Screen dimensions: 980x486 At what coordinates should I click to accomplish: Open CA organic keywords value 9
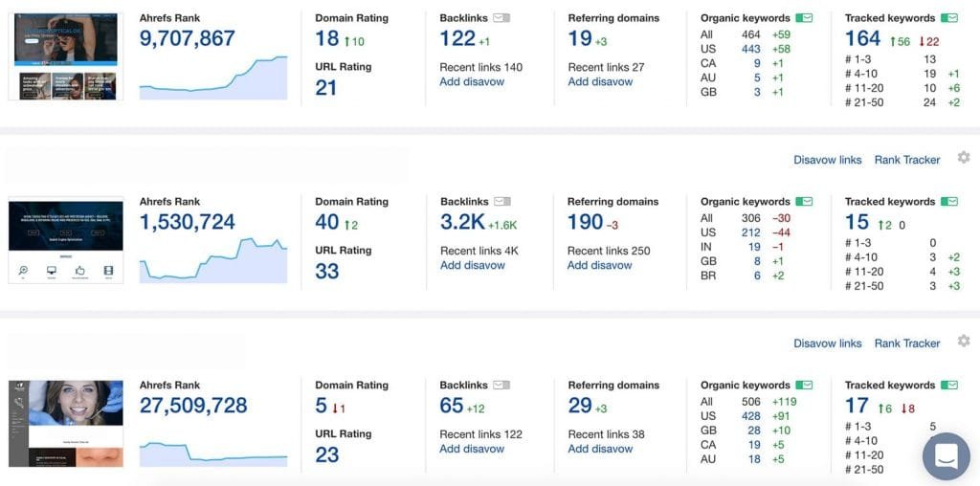pos(757,63)
